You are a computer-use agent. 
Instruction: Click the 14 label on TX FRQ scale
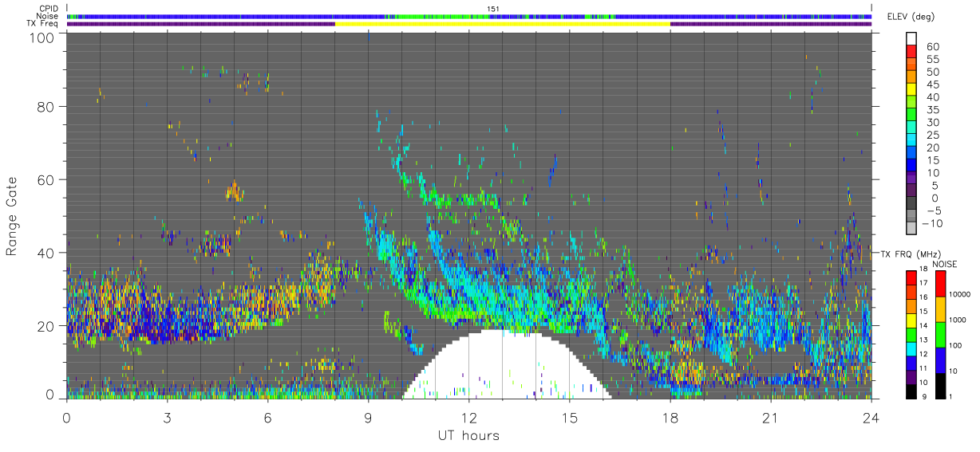coord(923,324)
